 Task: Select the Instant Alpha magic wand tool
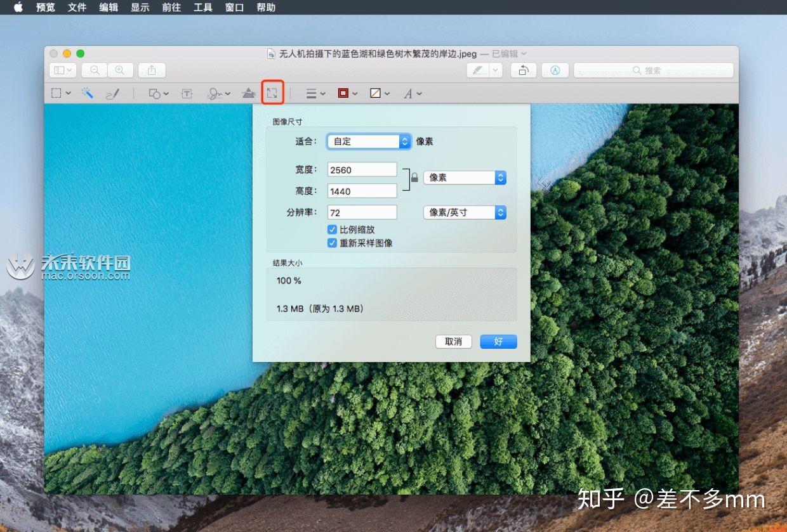(88, 93)
